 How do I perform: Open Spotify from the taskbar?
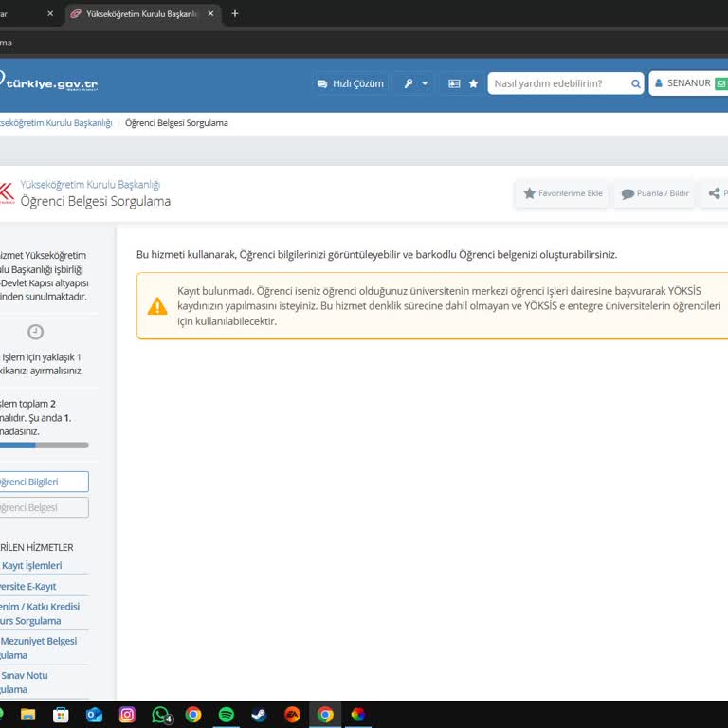pos(227,715)
